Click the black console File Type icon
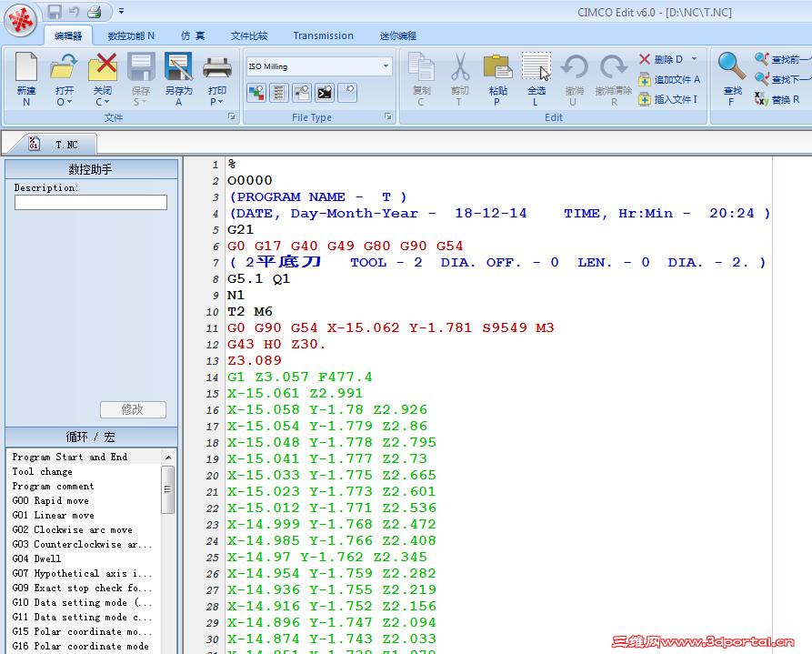 point(325,93)
